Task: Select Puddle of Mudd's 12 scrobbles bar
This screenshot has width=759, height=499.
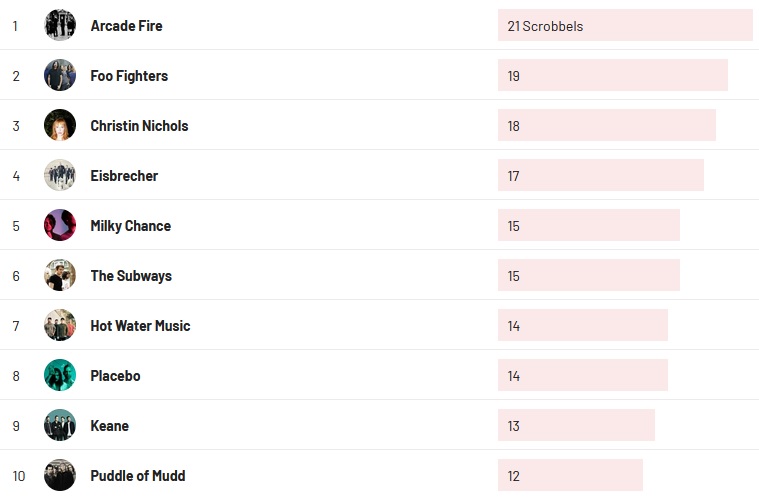Action: pyautogui.click(x=570, y=476)
